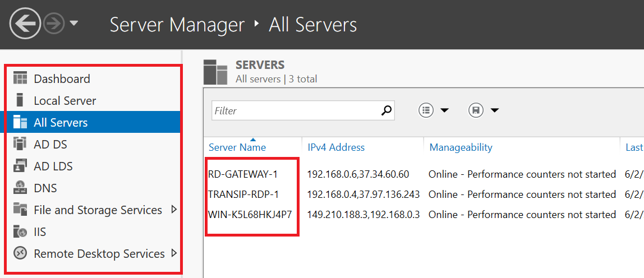644x278 pixels.
Task: Click the Server Manager breadcrumb title
Action: (x=177, y=25)
